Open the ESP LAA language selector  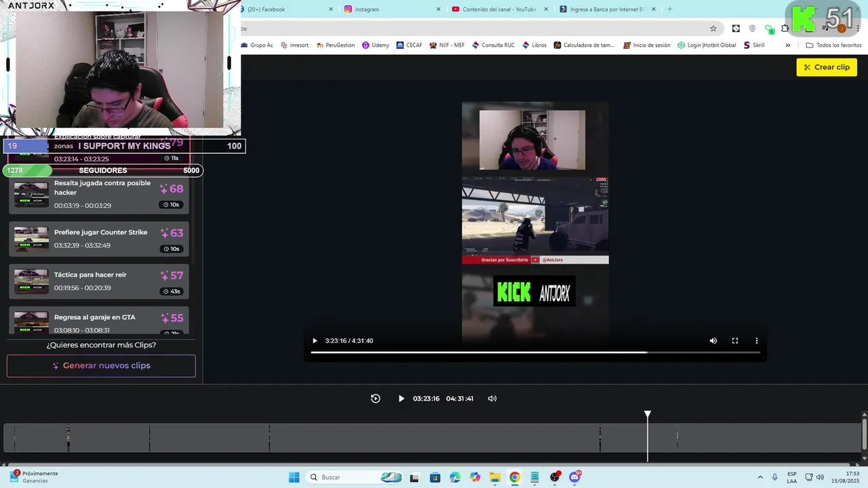pos(792,477)
